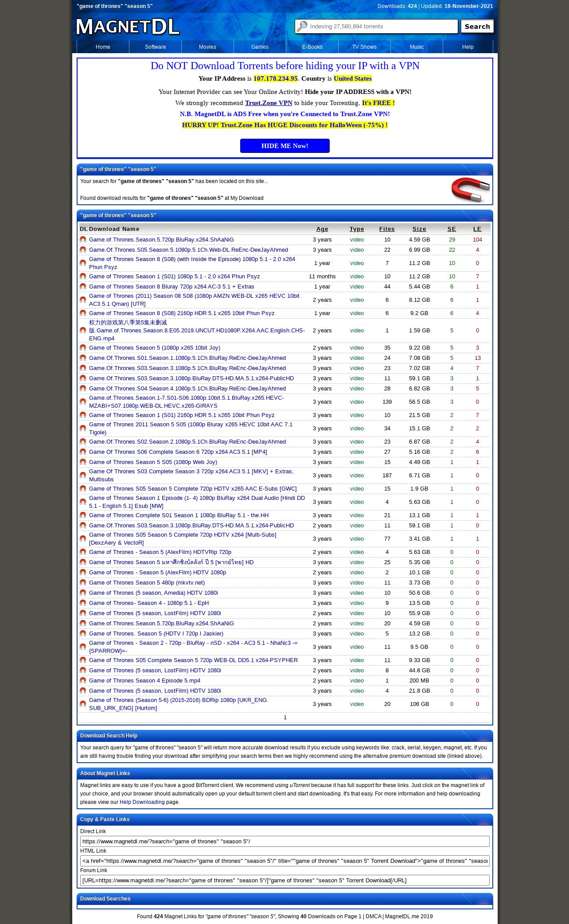Click magnet icon for S05 Complete WEB-DL x264-PSYPHER
This screenshot has width=569, height=924.
(x=83, y=660)
